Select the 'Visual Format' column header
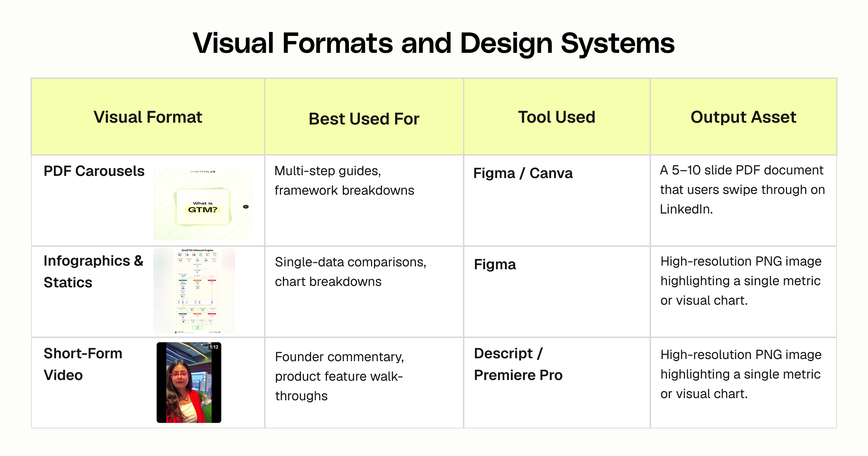 point(148,117)
